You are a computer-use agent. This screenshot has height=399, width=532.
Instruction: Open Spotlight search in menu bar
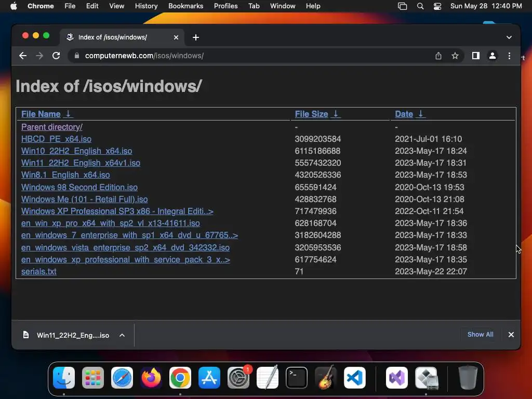pyautogui.click(x=420, y=6)
